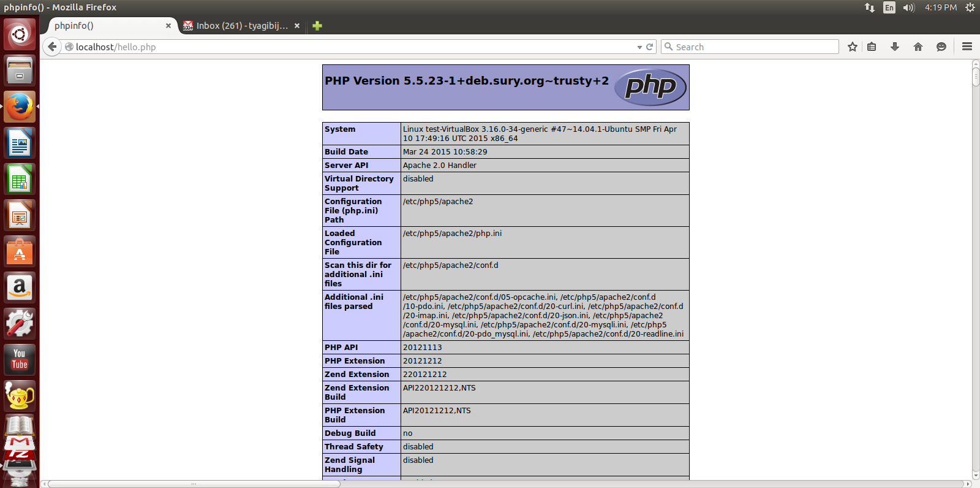Click the 'Apache 2.0 Handler' value cell
980x488 pixels.
point(545,166)
